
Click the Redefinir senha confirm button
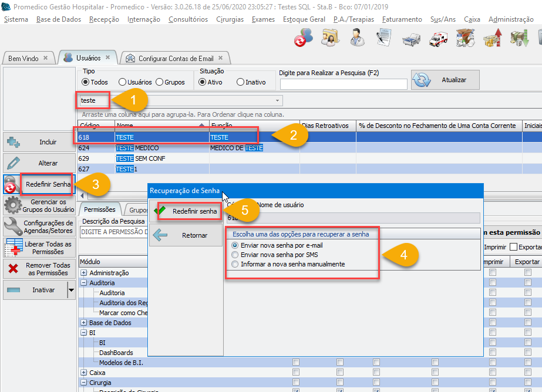[x=187, y=211]
